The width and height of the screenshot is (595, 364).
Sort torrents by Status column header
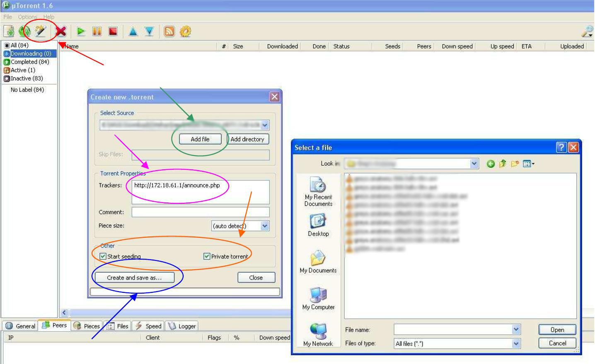341,46
